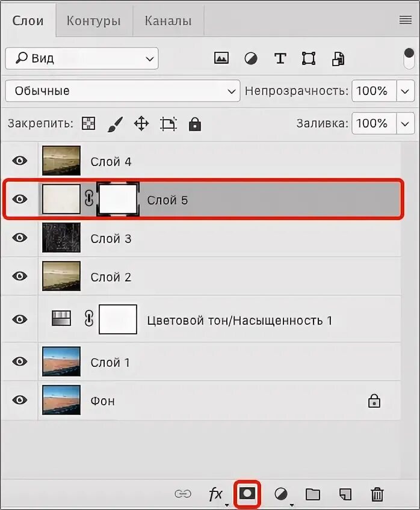This screenshot has width=420, height=510.
Task: Click Слой 5 layer thumbnail
Action: [x=61, y=199]
